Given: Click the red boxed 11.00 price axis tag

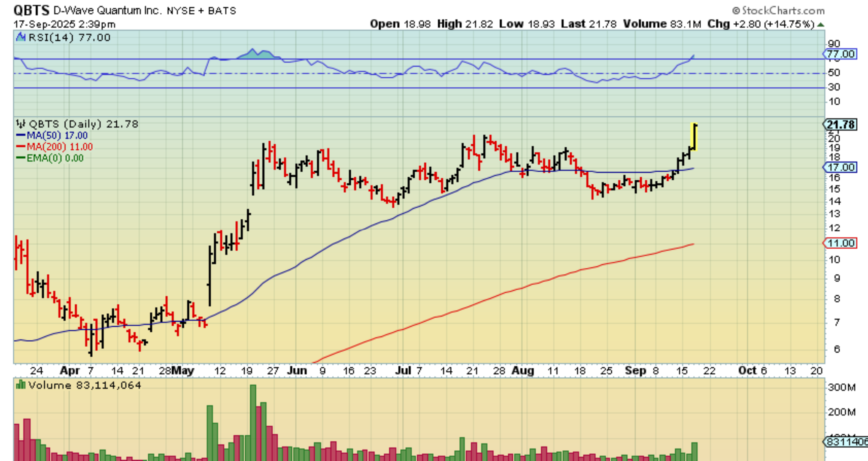Looking at the screenshot, I should pyautogui.click(x=840, y=243).
